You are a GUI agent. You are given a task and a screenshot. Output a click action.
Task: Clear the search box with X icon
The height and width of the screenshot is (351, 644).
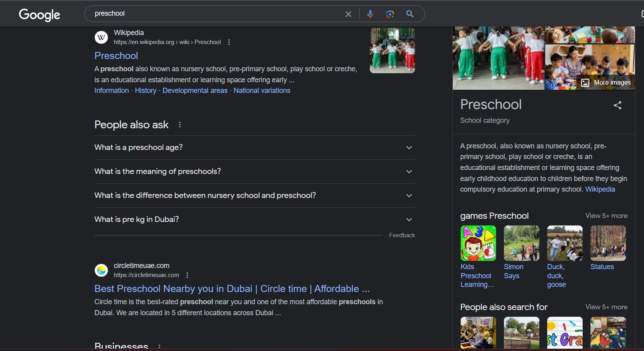348,14
